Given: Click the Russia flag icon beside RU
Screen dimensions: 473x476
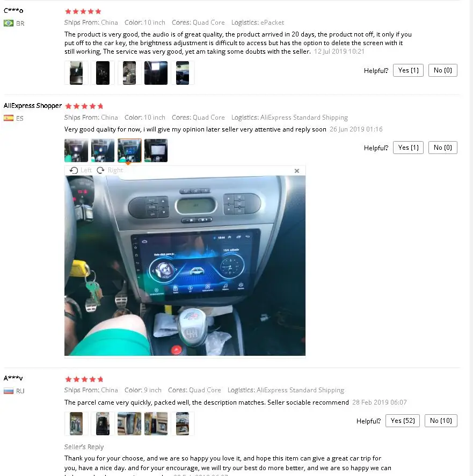Looking at the screenshot, I should [x=9, y=391].
